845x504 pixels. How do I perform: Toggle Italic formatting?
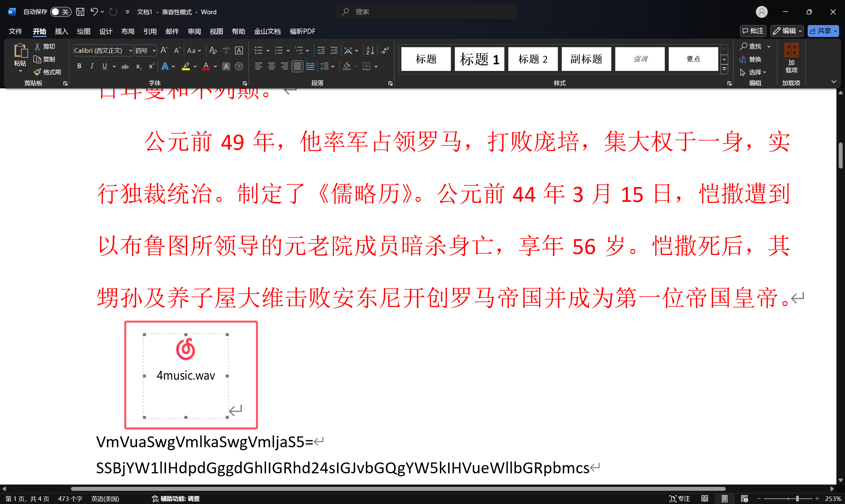92,66
